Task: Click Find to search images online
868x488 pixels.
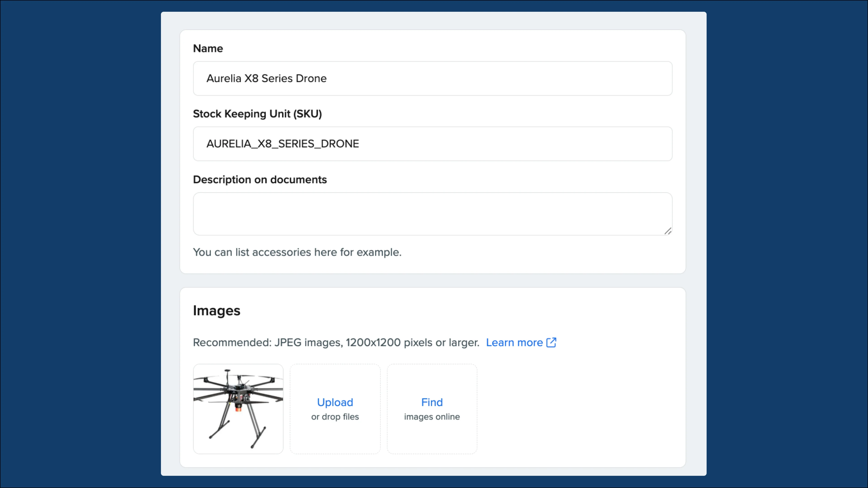Action: (x=432, y=402)
